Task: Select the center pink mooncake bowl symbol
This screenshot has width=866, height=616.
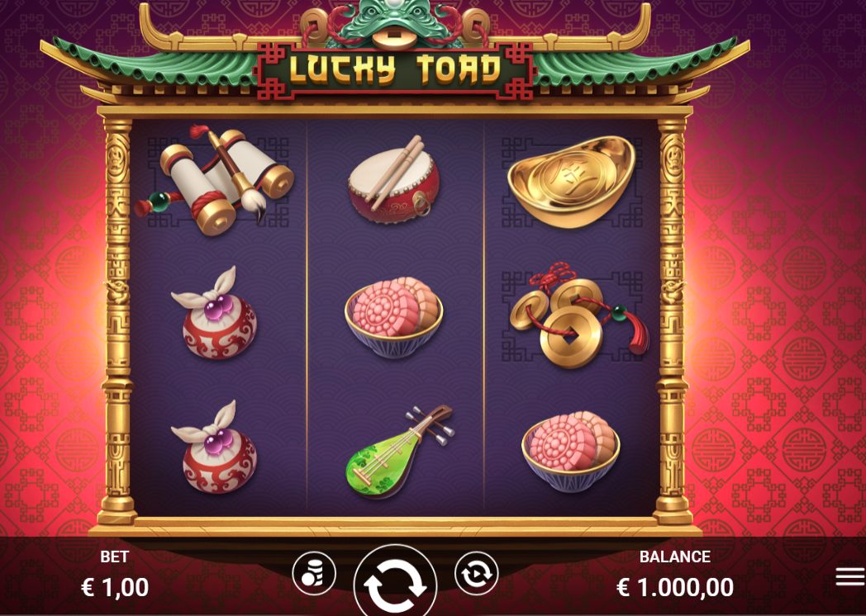Action: [394, 317]
